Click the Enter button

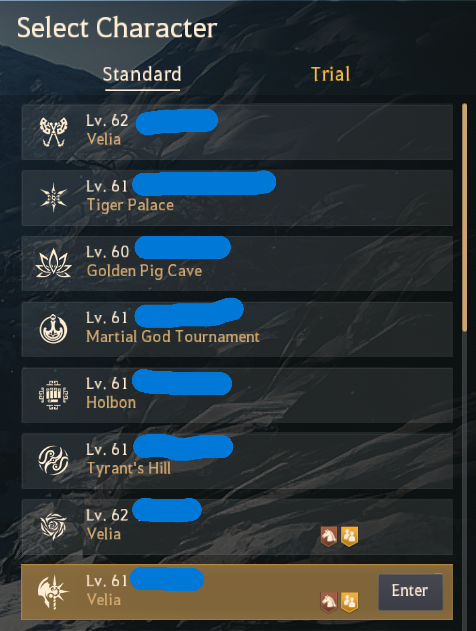click(x=410, y=591)
